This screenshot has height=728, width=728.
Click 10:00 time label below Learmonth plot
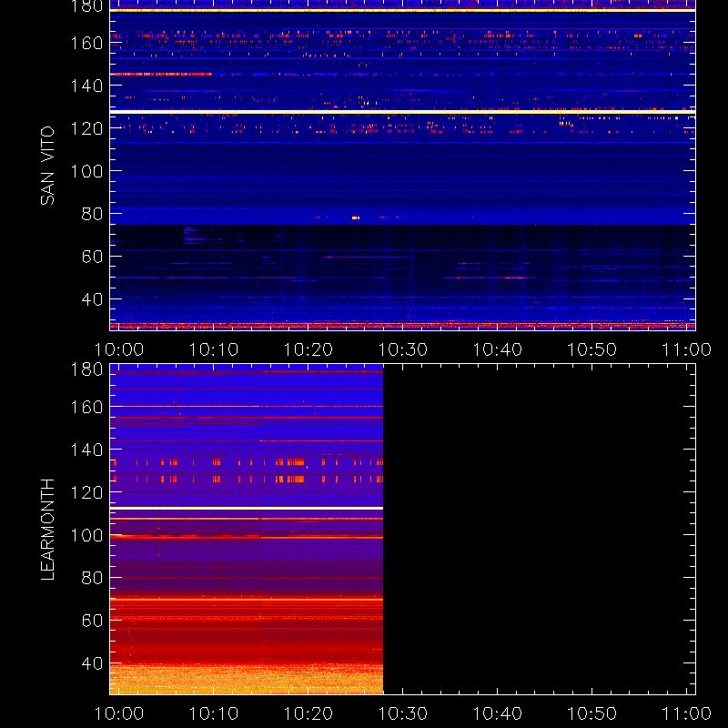coord(119,713)
